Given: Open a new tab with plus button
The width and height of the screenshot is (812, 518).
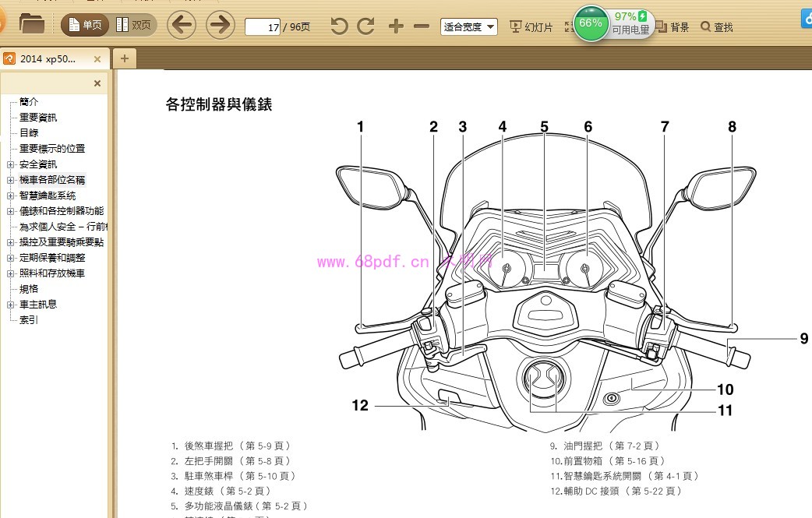Looking at the screenshot, I should [x=124, y=58].
